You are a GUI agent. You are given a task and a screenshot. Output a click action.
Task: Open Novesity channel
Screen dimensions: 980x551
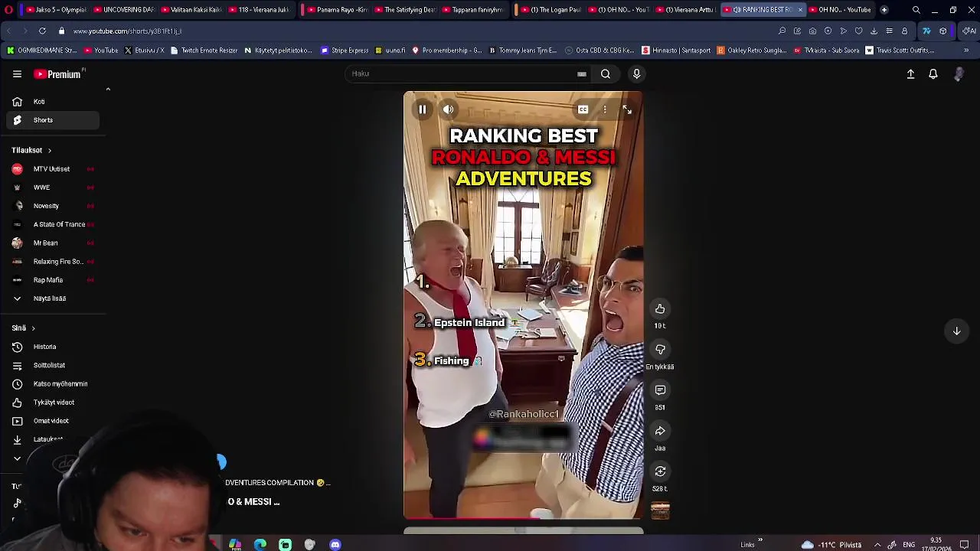coord(52,206)
